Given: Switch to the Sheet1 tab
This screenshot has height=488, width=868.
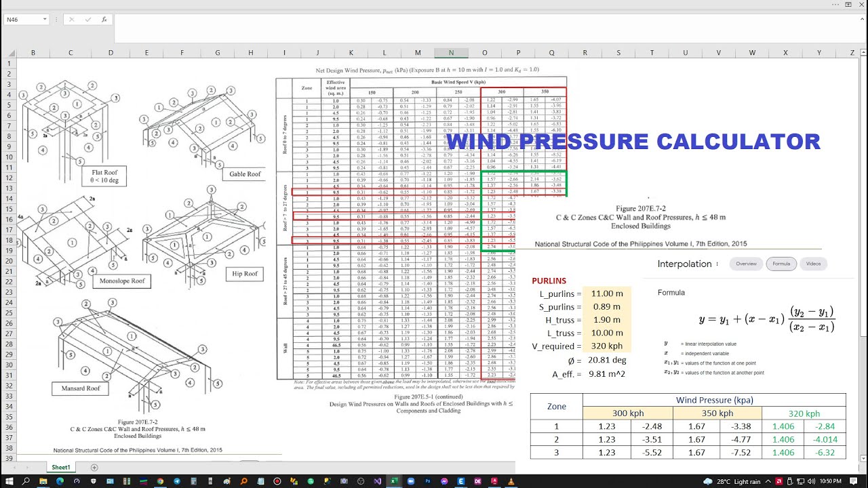Looking at the screenshot, I should click(x=61, y=468).
